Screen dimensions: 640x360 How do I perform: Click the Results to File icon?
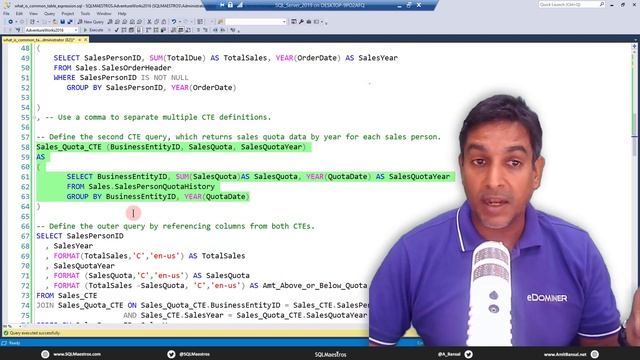click(x=188, y=30)
